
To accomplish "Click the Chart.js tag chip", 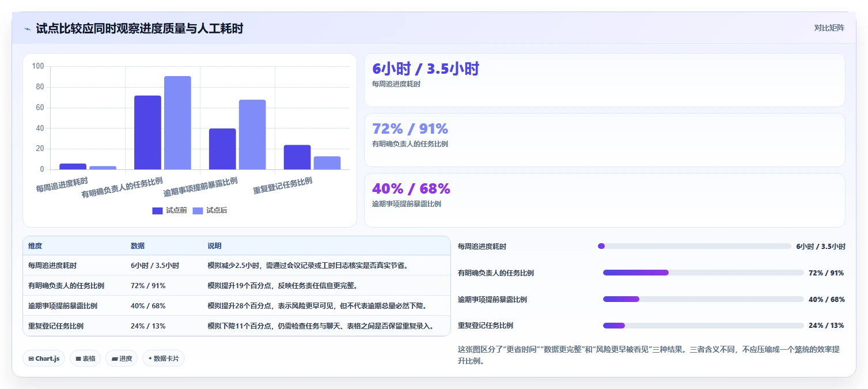I will pyautogui.click(x=44, y=358).
